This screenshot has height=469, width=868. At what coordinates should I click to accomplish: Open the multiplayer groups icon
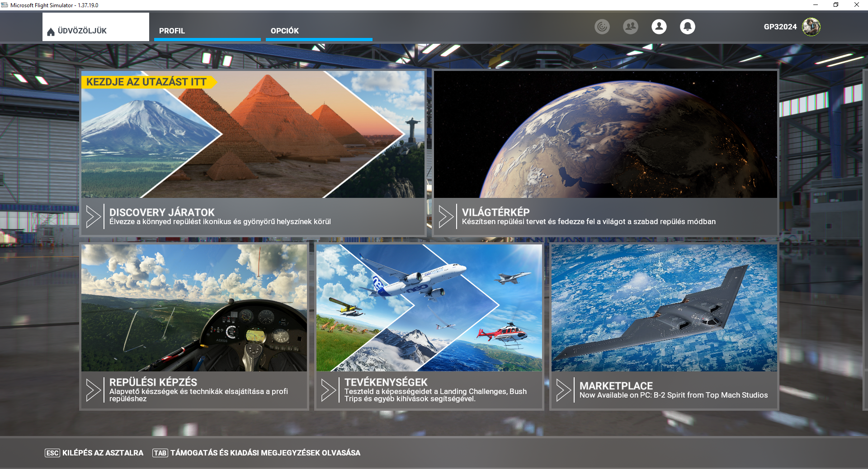click(630, 27)
